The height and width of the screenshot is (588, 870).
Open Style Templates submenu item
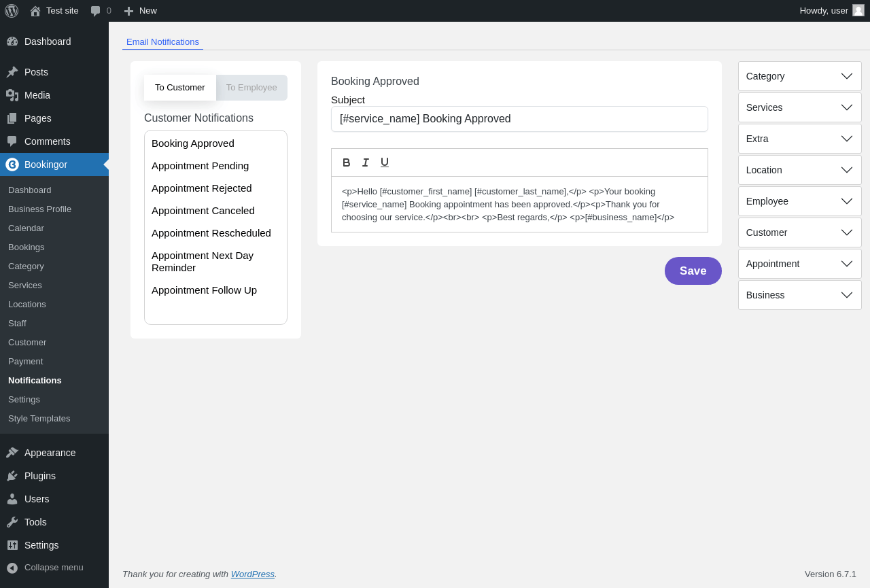[39, 419]
